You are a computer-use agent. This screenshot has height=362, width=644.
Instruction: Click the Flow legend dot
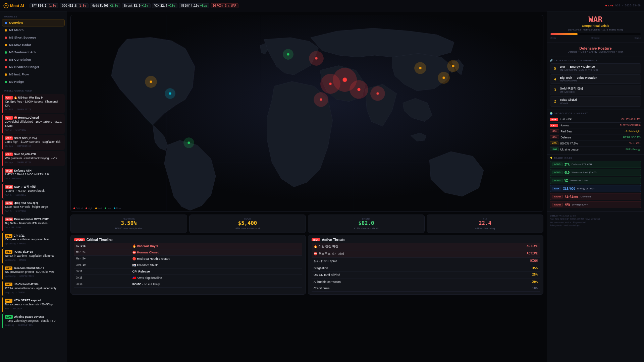point(115,208)
